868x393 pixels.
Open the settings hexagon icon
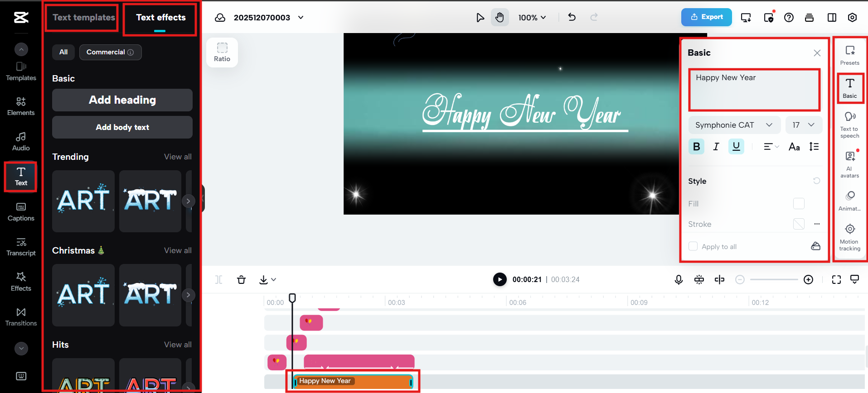click(x=852, y=18)
